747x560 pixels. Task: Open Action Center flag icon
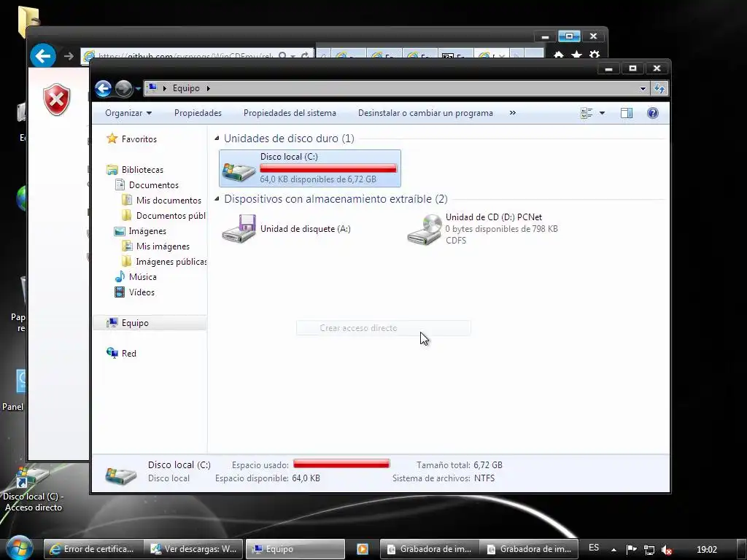pos(631,550)
